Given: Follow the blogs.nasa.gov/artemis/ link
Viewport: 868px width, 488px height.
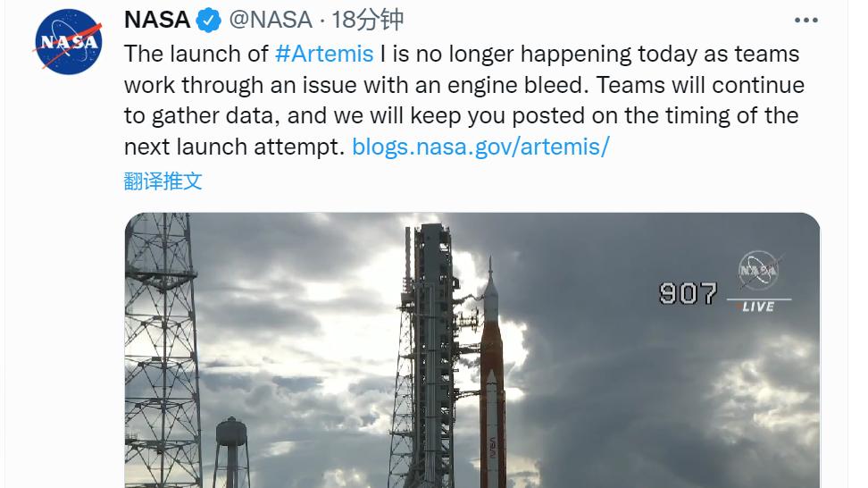Looking at the screenshot, I should tap(480, 147).
